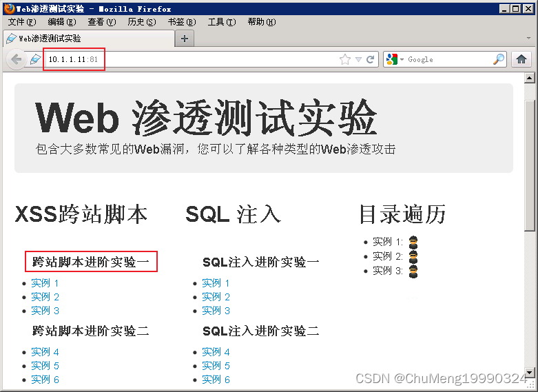Viewport: 538px width, 392px height.
Task: Click the XSS跨站脚本 section heading
Action: (81, 214)
